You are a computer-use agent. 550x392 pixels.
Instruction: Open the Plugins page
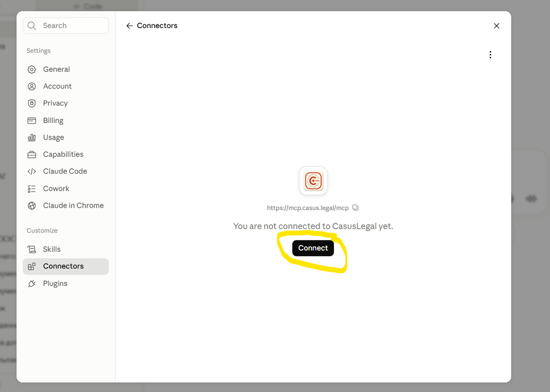pos(66,284)
